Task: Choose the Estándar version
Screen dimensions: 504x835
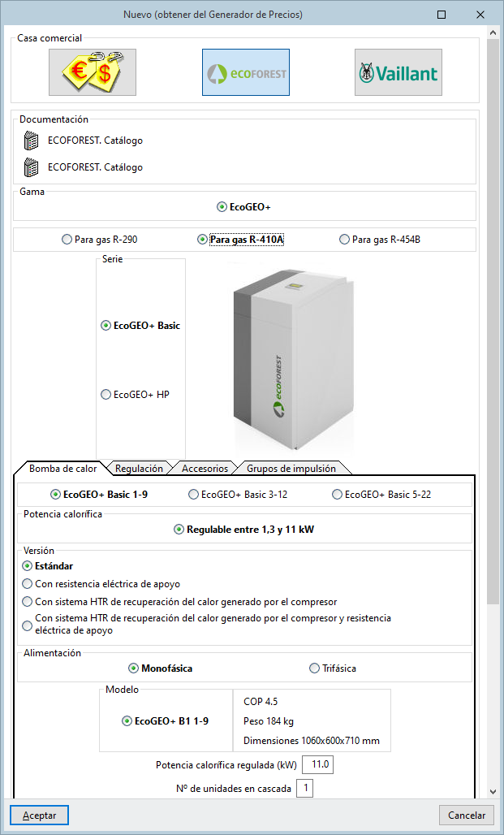Action: click(48, 566)
